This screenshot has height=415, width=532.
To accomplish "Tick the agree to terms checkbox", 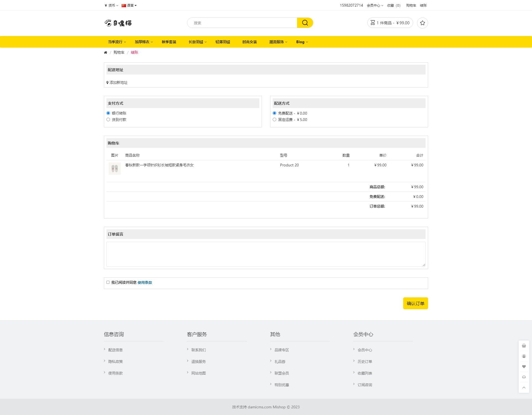I will 108,282.
